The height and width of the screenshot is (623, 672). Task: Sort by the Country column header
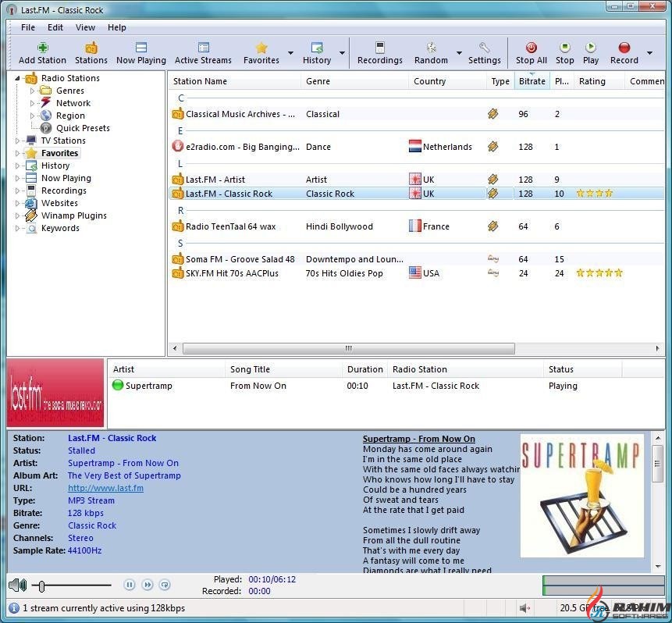[x=447, y=81]
